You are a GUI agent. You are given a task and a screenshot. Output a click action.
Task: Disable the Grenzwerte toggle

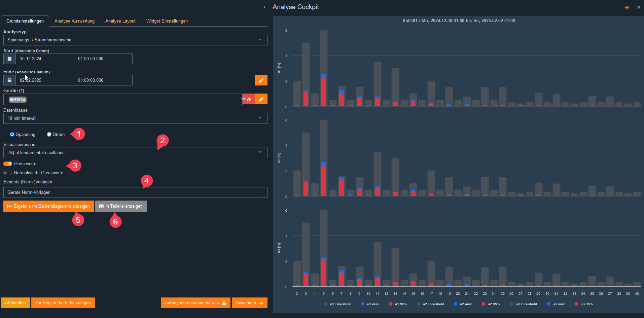[8, 164]
